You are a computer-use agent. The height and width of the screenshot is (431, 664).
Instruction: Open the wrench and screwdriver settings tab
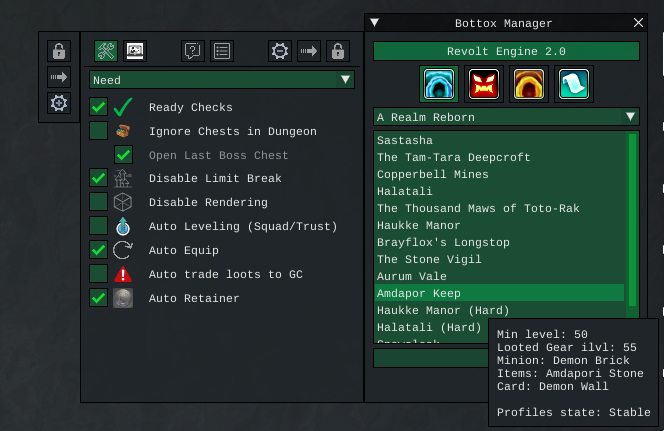pos(106,51)
